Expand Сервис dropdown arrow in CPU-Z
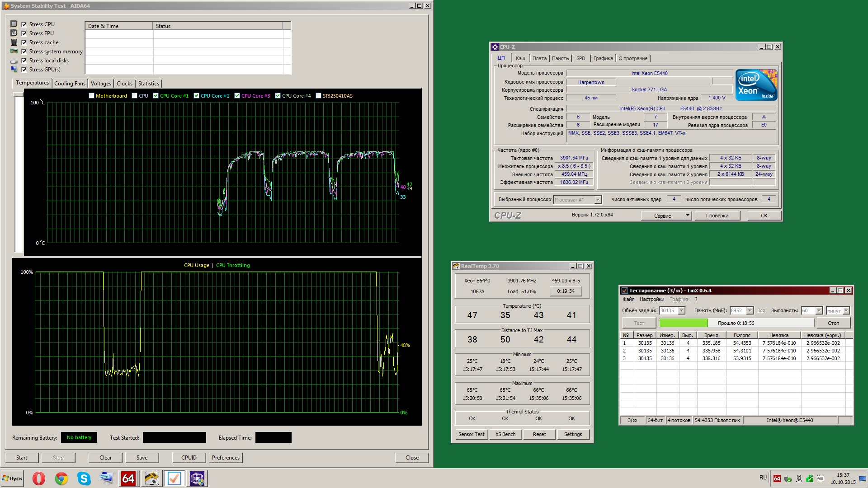The height and width of the screenshot is (488, 868). (688, 216)
